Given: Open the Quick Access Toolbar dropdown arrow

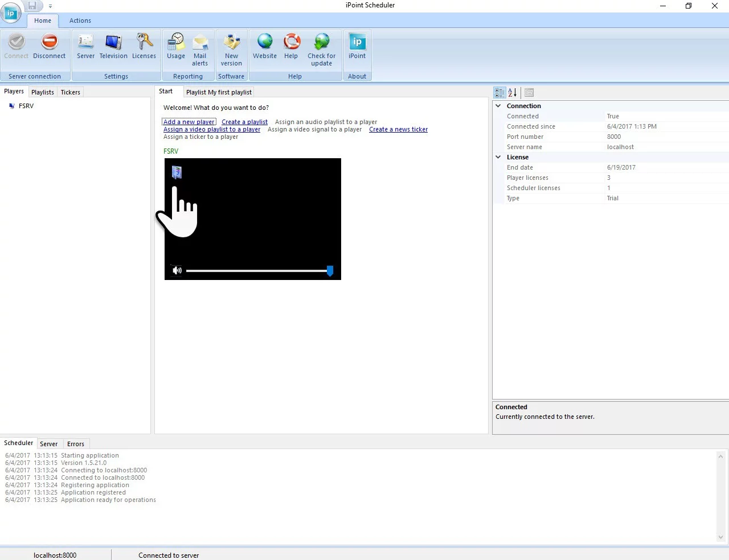Looking at the screenshot, I should 50,6.
